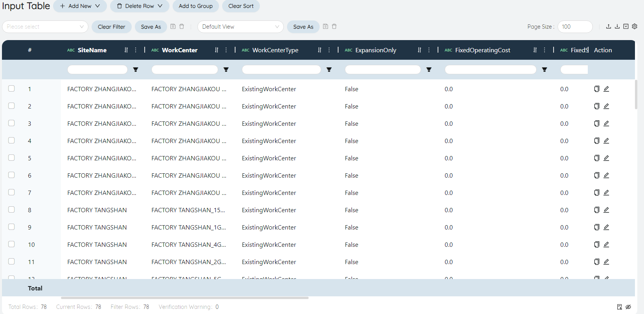Click the 'FACTORY TANGSHAN_15...' WorkCenter cell
This screenshot has width=644, height=314.
click(188, 210)
